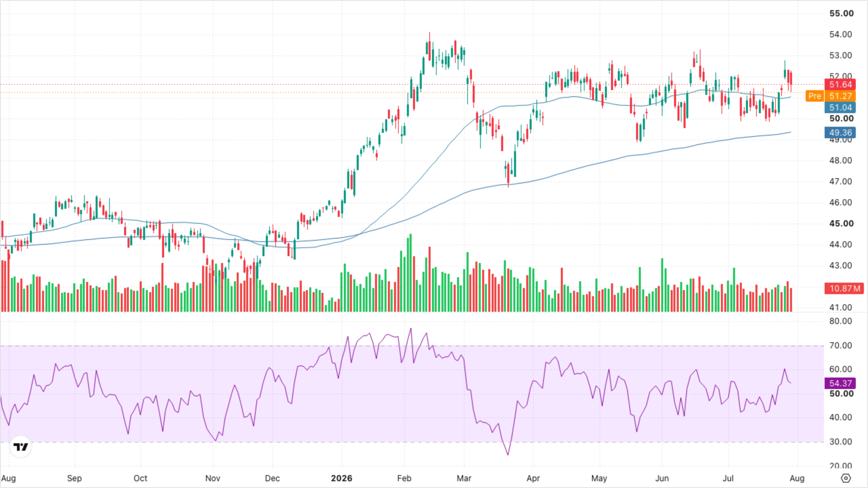Click the Sep label on time axis

pyautogui.click(x=74, y=478)
